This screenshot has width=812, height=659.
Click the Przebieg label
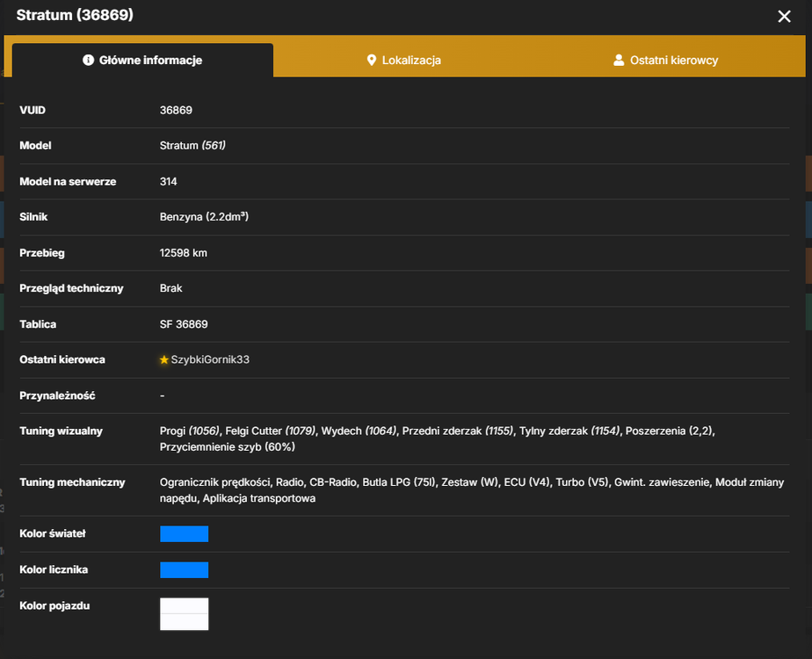coord(42,253)
